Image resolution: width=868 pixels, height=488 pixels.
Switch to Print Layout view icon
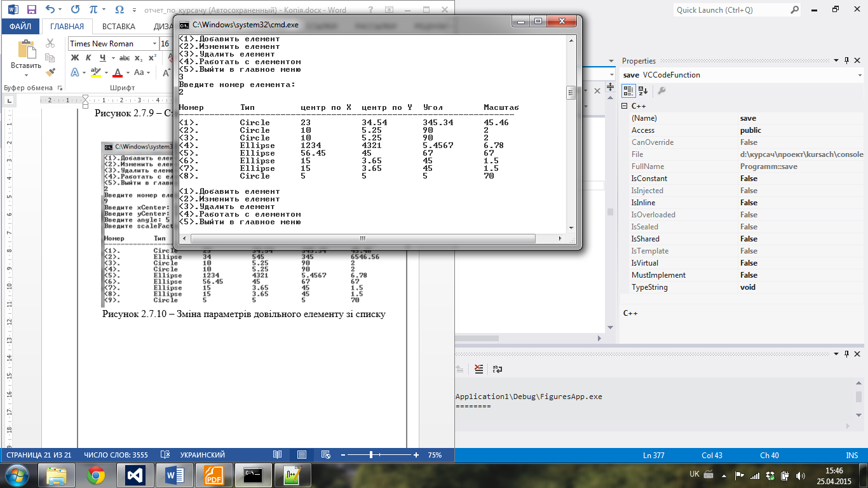[302, 455]
